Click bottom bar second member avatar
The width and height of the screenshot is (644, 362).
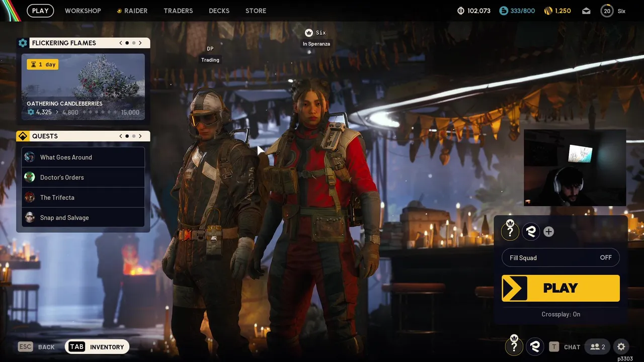click(535, 346)
